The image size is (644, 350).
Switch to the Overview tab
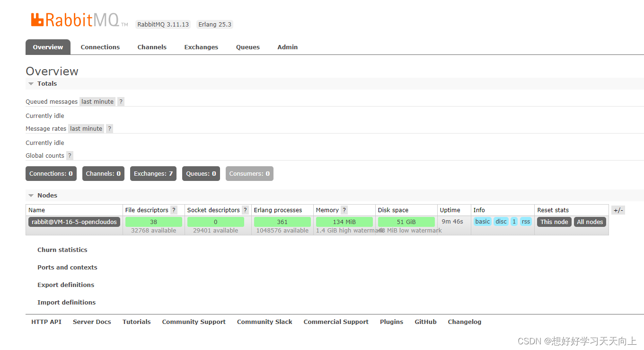[x=48, y=47]
